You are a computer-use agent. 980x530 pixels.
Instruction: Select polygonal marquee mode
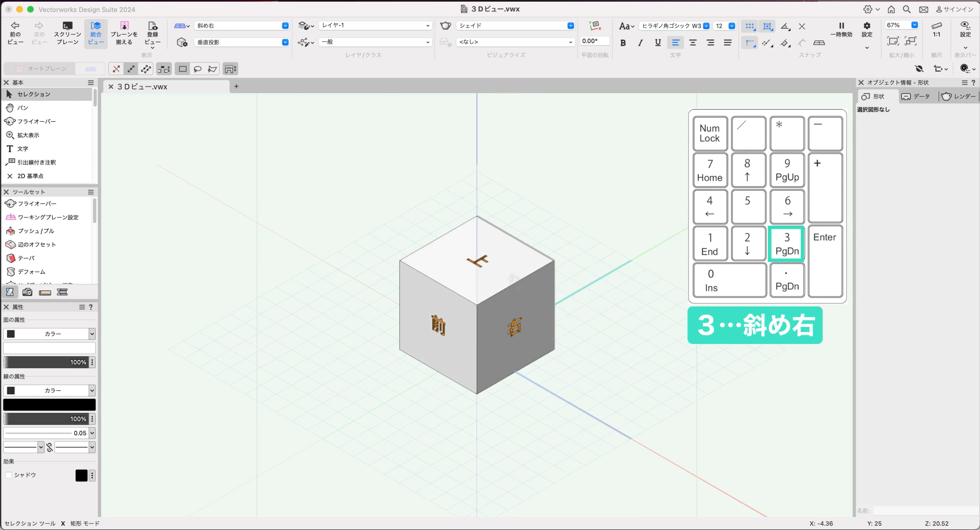pos(212,69)
